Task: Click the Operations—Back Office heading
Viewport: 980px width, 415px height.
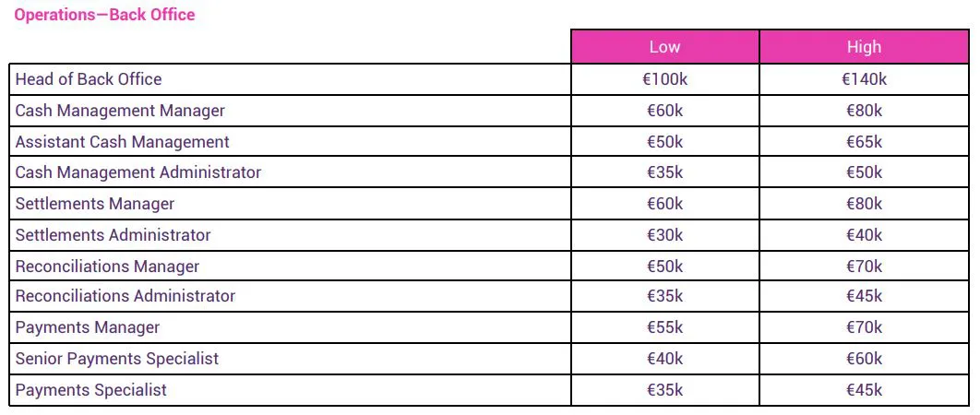Action: pos(104,15)
